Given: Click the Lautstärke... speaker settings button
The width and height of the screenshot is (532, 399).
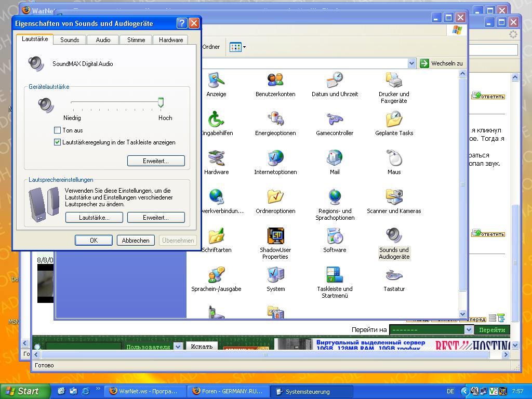Looking at the screenshot, I should 94,218.
